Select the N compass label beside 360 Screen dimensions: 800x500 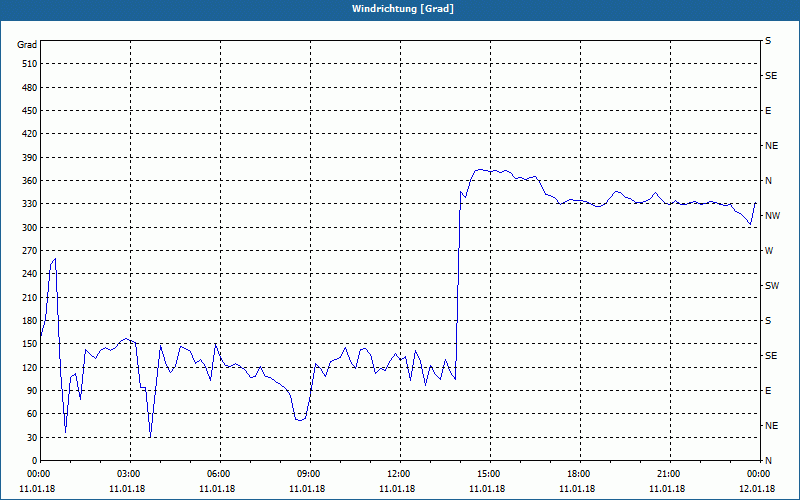[768, 181]
